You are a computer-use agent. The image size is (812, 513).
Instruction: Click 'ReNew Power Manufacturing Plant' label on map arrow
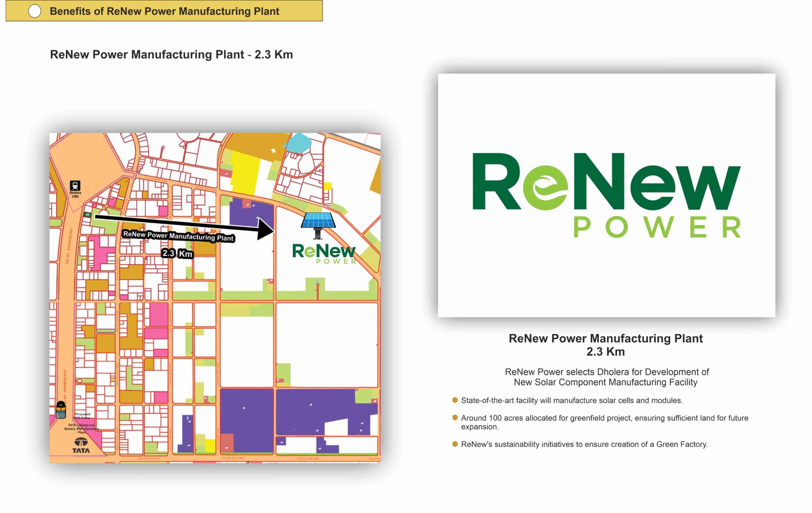coord(178,236)
